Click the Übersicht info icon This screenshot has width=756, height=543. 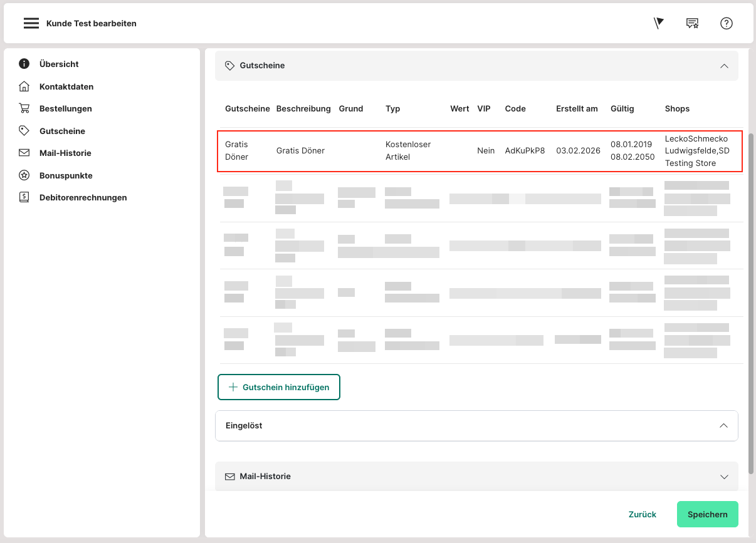pyautogui.click(x=24, y=64)
